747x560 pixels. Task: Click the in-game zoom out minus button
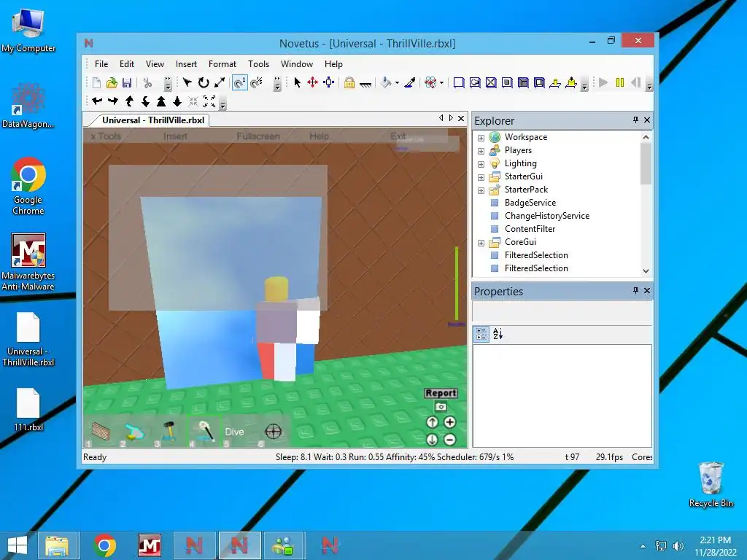[x=449, y=439]
